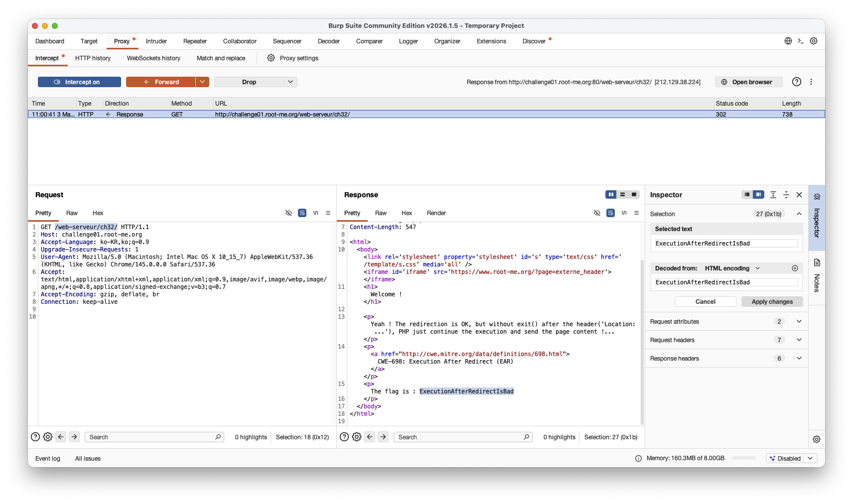This screenshot has width=853, height=504.
Task: Open the global settings gear in top bar
Action: [x=814, y=41]
